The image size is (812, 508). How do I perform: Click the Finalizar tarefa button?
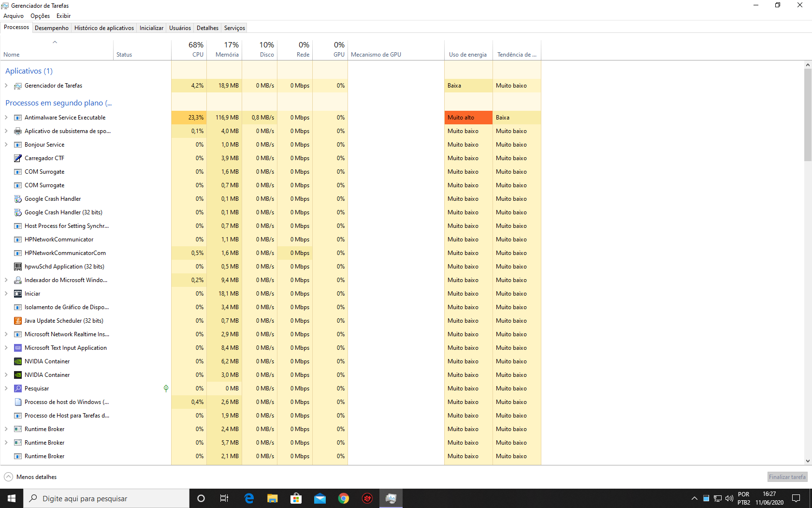click(x=787, y=477)
